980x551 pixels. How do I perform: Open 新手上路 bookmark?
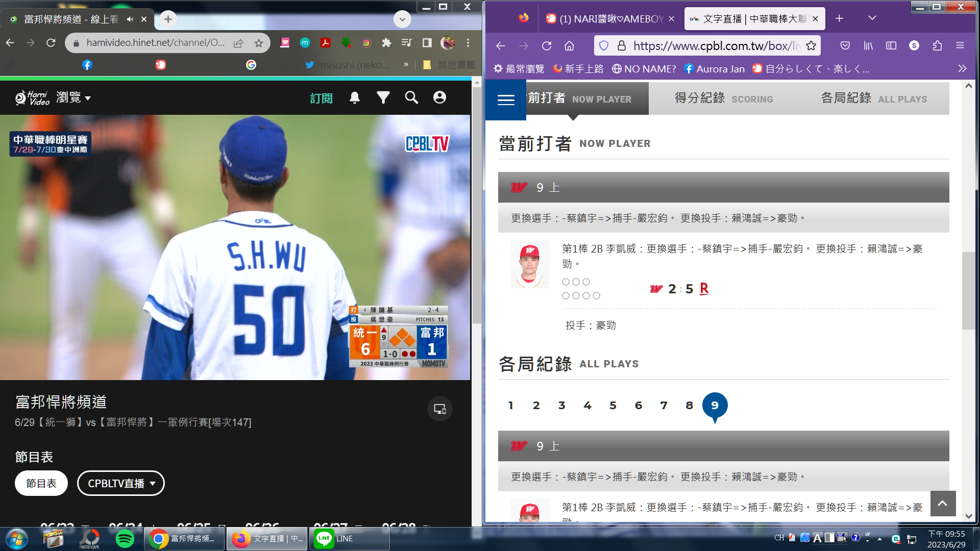[x=578, y=68]
